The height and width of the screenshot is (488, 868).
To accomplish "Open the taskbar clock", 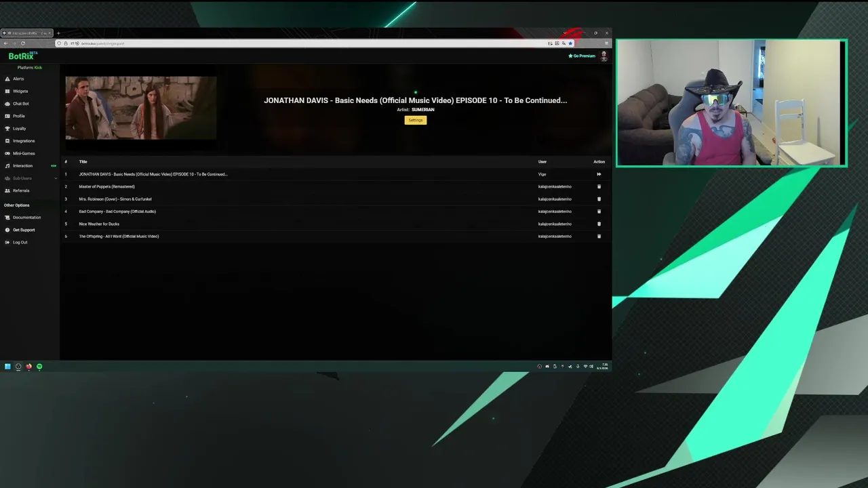I will 604,367.
